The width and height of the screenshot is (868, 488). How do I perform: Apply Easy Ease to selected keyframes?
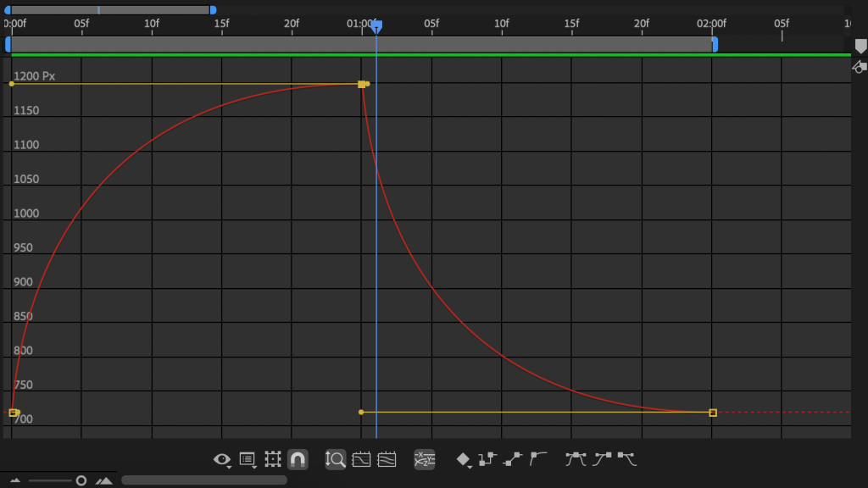point(576,459)
